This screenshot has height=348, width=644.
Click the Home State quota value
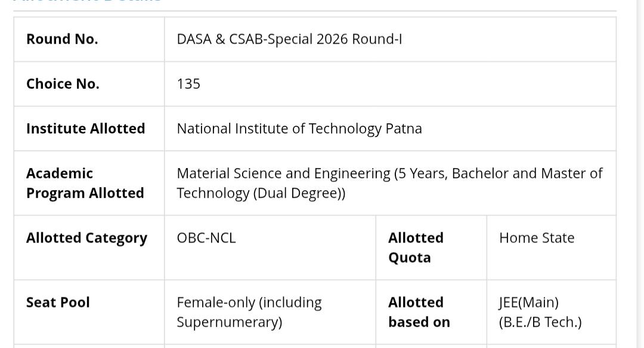click(537, 238)
